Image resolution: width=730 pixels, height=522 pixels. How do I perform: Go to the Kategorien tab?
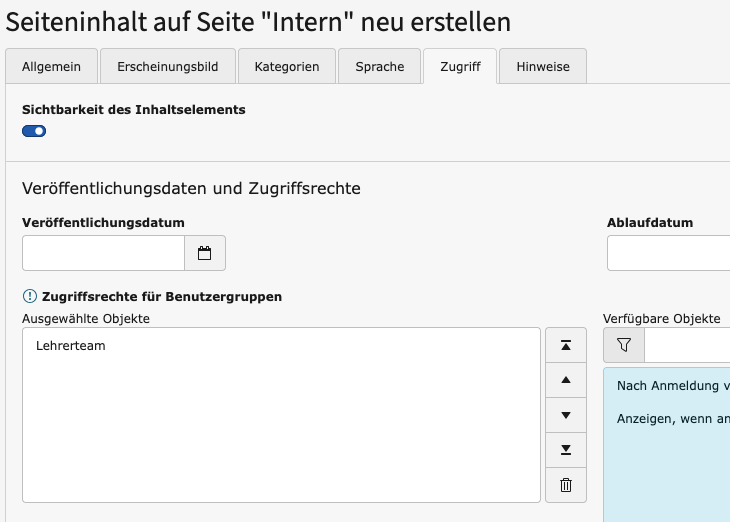[x=287, y=67]
